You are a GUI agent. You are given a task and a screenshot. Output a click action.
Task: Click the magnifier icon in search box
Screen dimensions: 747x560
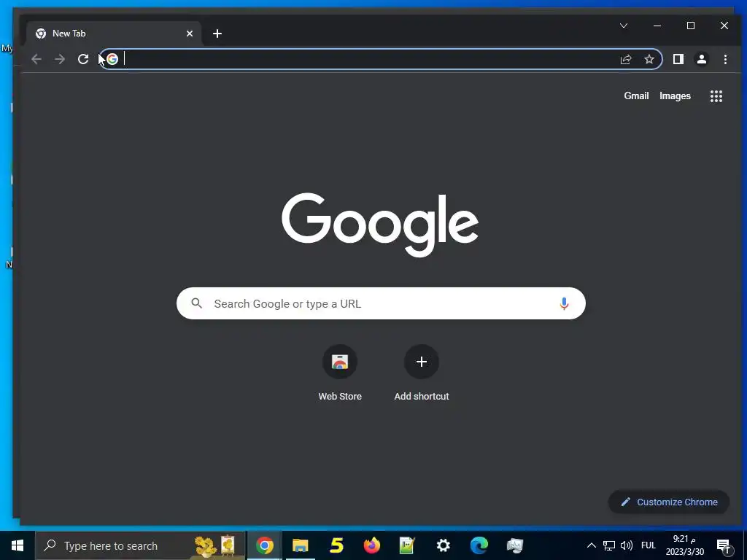click(196, 303)
